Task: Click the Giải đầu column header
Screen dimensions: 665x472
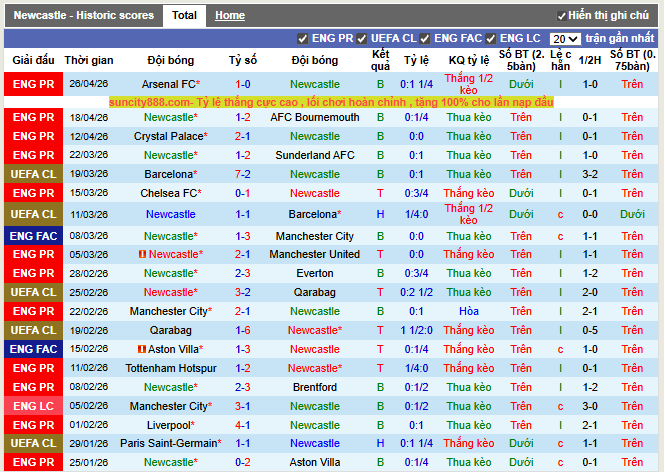Action: pos(34,60)
